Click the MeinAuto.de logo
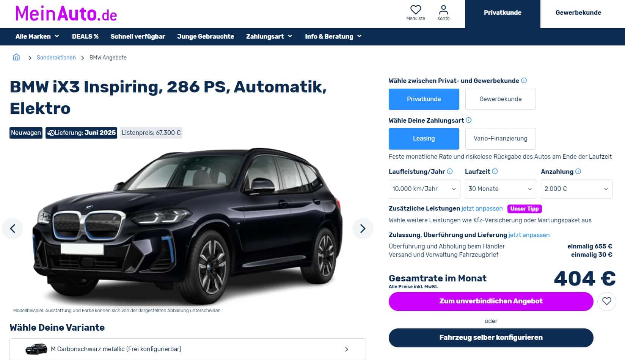 click(66, 14)
